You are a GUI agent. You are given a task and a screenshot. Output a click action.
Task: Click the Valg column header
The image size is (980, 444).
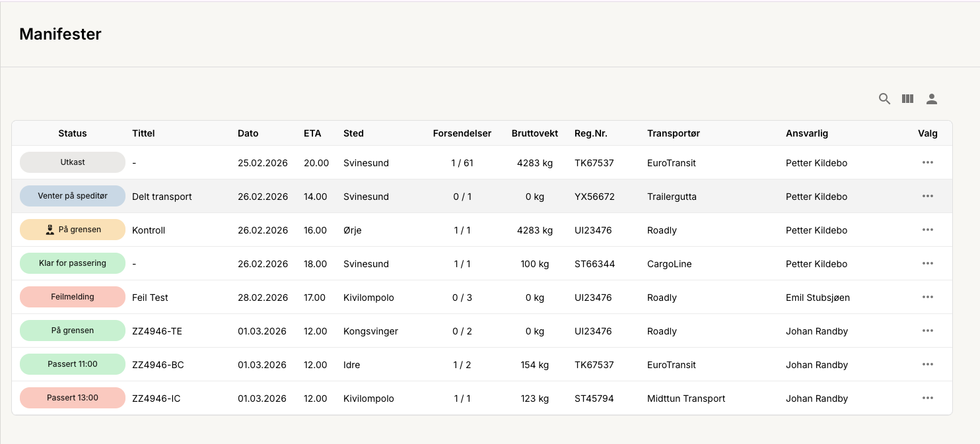coord(928,133)
